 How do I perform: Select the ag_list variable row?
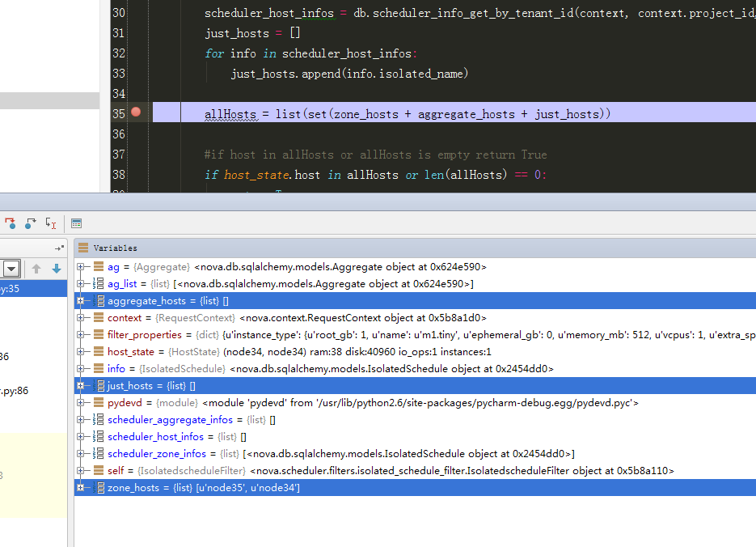(x=415, y=284)
